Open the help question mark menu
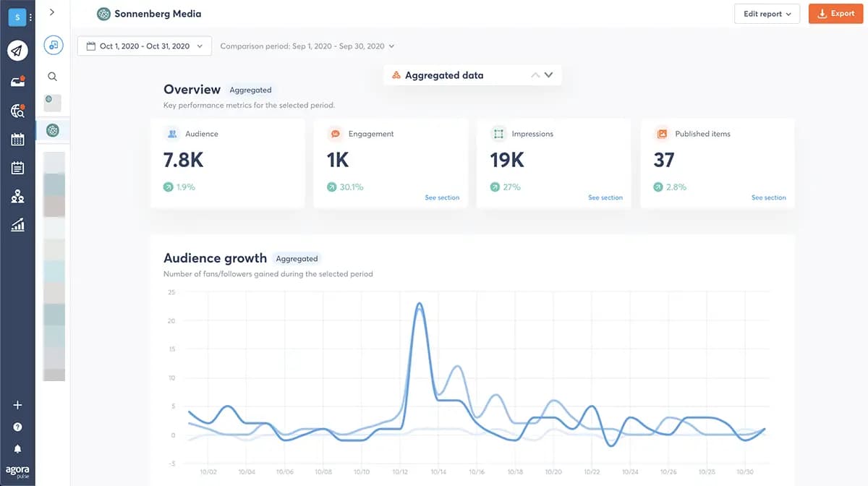 click(x=17, y=427)
